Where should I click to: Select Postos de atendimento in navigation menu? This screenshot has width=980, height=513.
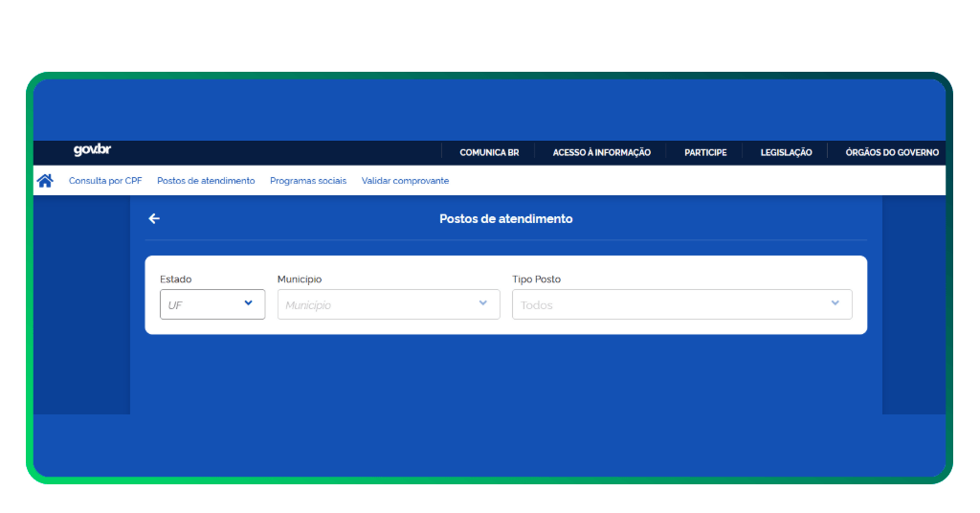coord(206,181)
